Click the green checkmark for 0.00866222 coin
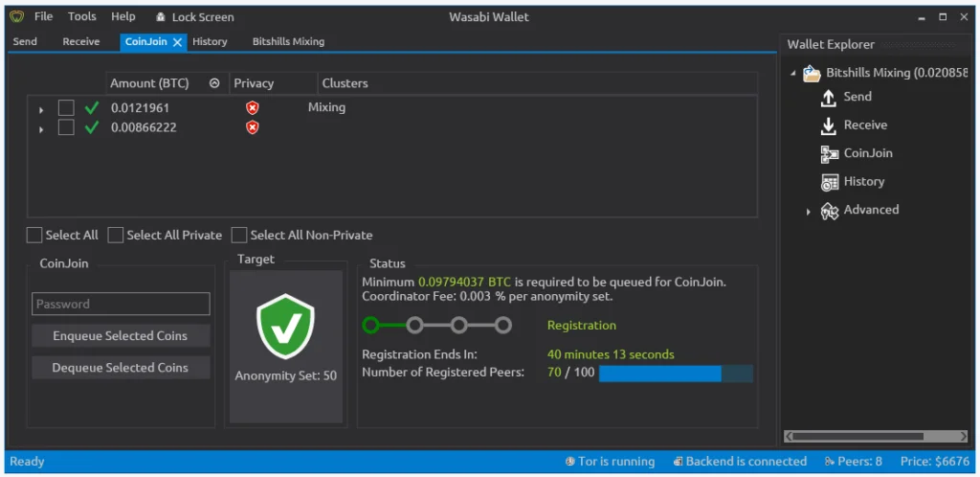This screenshot has height=477, width=980. (92, 127)
